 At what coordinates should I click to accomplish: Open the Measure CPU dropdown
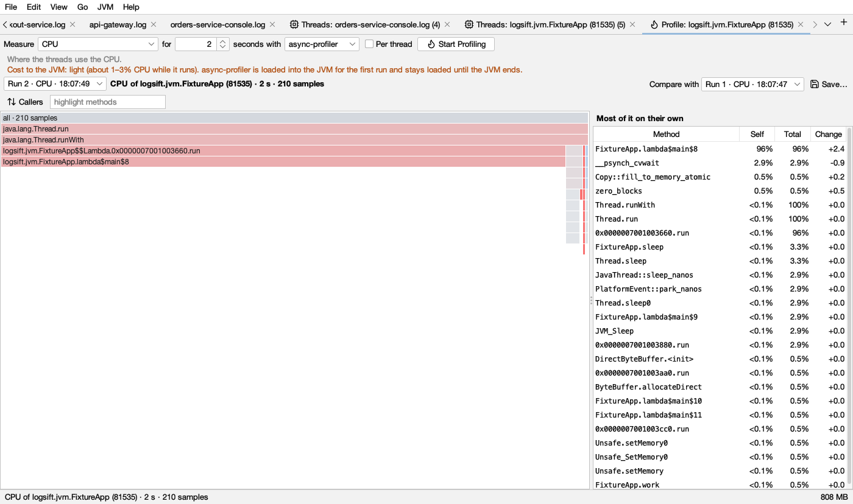98,44
